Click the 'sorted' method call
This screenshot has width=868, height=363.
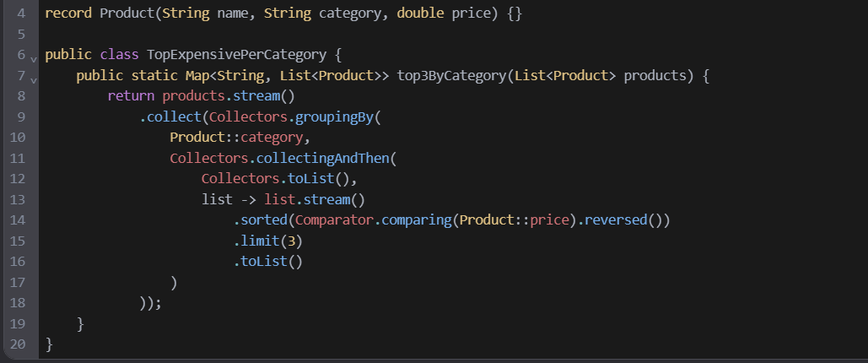point(264,220)
